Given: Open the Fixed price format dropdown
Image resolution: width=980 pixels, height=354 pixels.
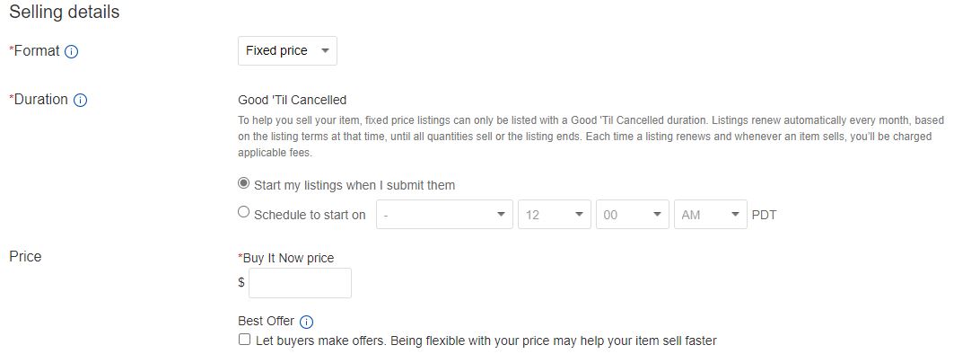Looking at the screenshot, I should [x=287, y=50].
